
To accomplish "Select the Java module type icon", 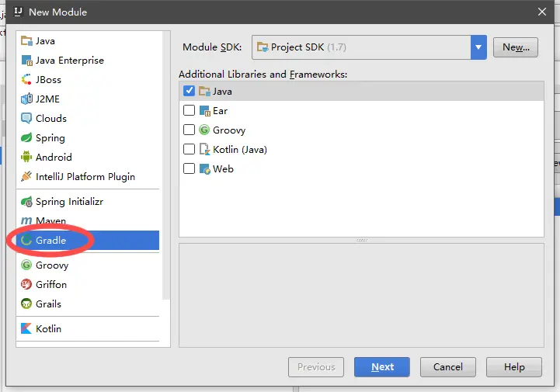I will [26, 40].
